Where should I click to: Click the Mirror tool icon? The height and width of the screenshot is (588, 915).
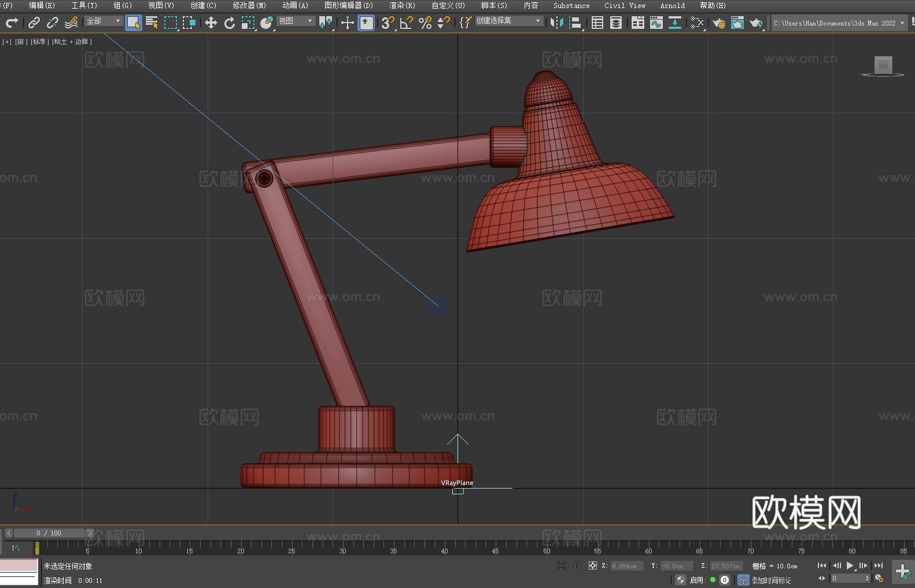pos(556,23)
